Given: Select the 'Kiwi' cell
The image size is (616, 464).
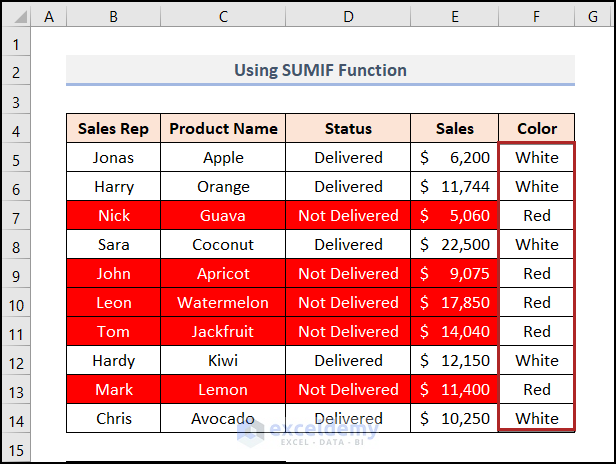Looking at the screenshot, I should click(223, 360).
